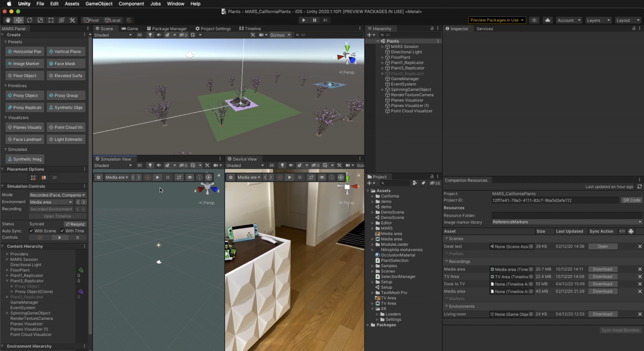
Task: Download the TV Area recording
Action: pyautogui.click(x=602, y=277)
